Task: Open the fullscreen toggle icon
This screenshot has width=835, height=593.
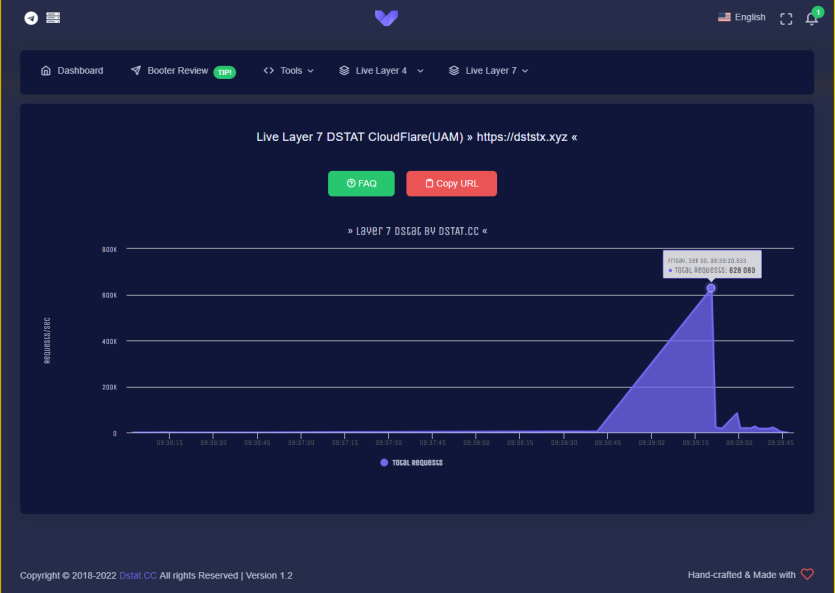Action: [x=786, y=18]
